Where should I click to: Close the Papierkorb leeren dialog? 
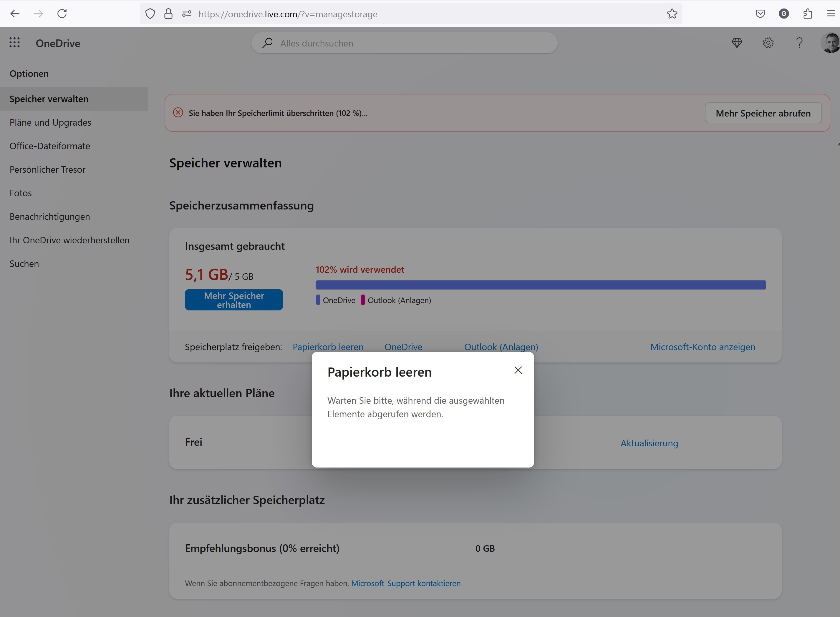click(518, 370)
